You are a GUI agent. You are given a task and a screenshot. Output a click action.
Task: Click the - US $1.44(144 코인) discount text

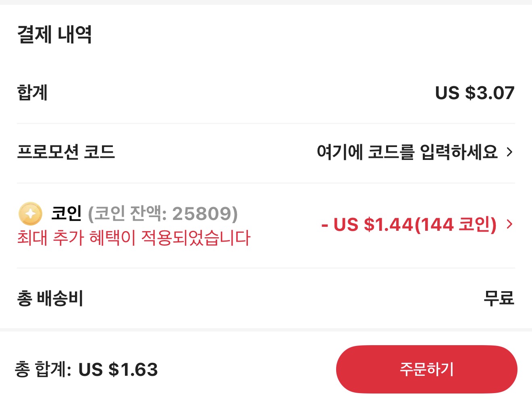[x=409, y=225]
